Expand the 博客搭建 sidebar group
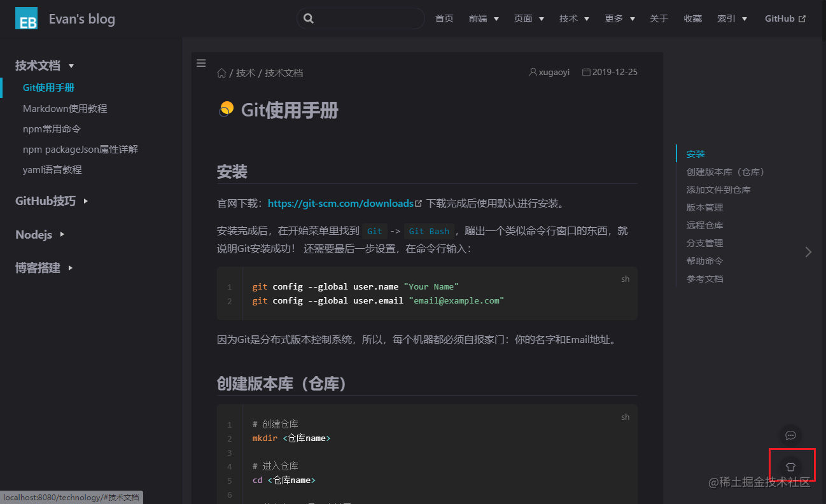This screenshot has height=504, width=826. pyautogui.click(x=44, y=268)
